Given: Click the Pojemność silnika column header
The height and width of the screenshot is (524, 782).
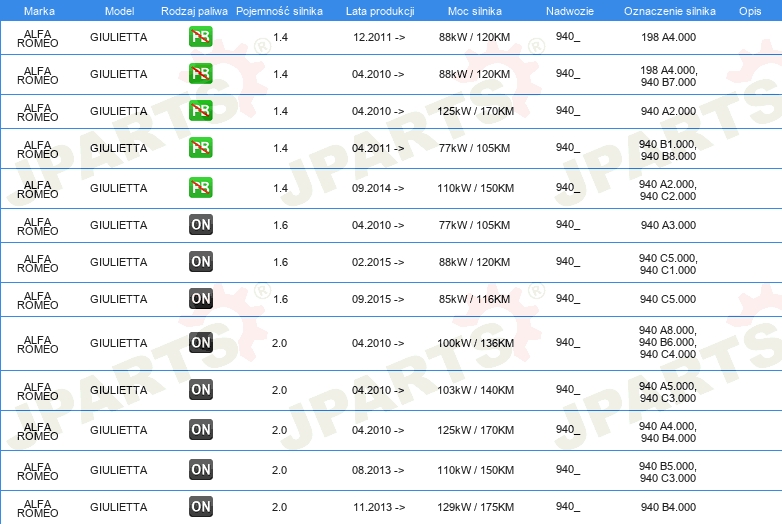Looking at the screenshot, I should (x=279, y=11).
